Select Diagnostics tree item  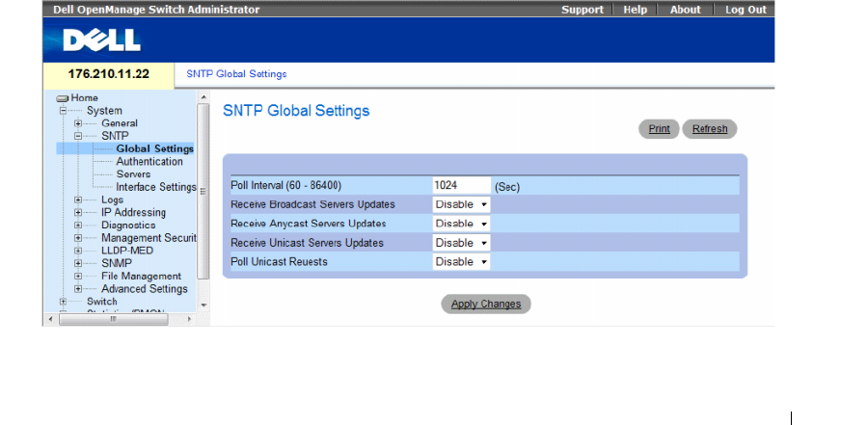tap(128, 226)
